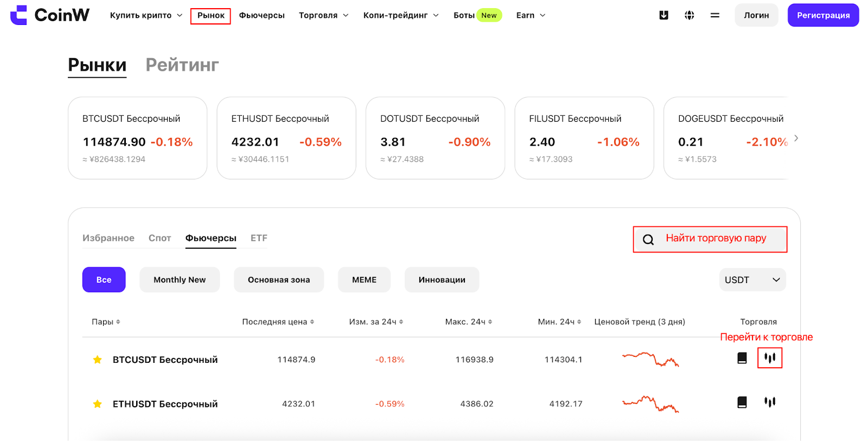Select the Избранное tab
Image resolution: width=868 pixels, height=441 pixels.
(x=108, y=238)
